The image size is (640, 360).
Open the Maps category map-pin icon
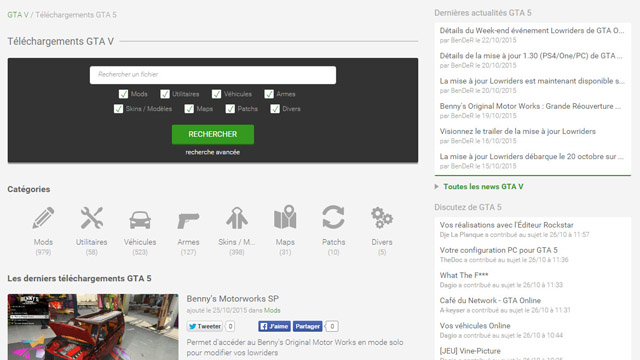(x=285, y=217)
